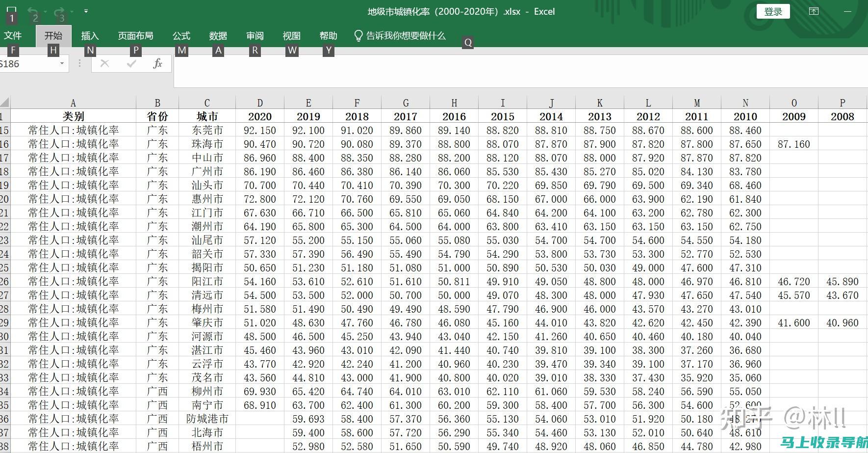Select column D header
868x453 pixels.
click(x=260, y=103)
